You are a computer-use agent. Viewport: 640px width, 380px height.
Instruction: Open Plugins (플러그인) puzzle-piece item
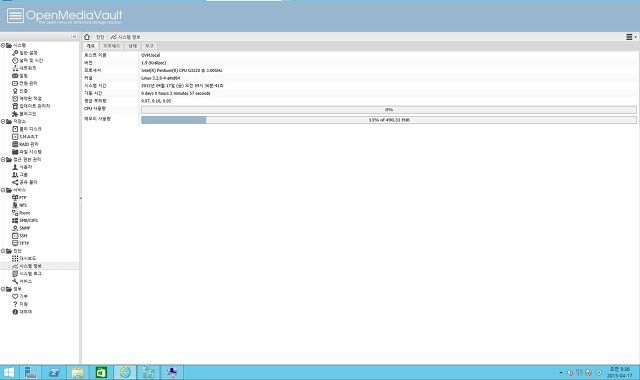24,114
